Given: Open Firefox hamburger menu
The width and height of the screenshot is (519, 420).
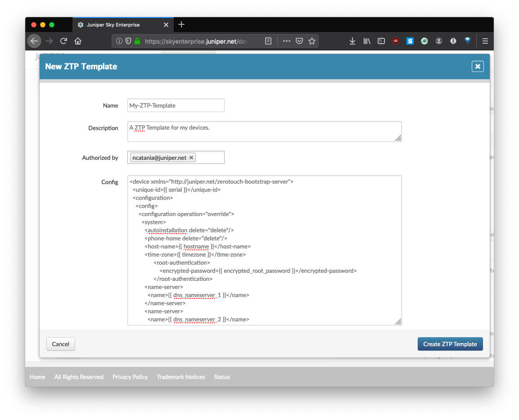Looking at the screenshot, I should pos(485,41).
